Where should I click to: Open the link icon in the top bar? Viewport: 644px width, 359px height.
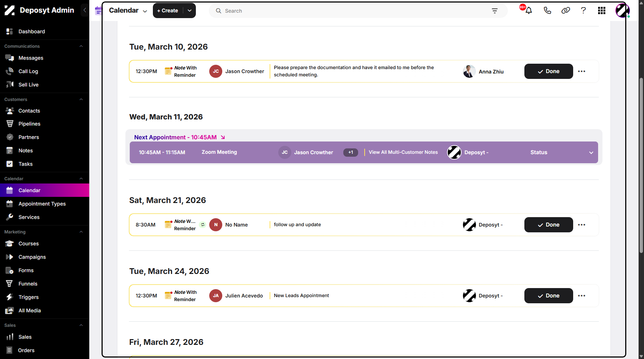point(566,10)
